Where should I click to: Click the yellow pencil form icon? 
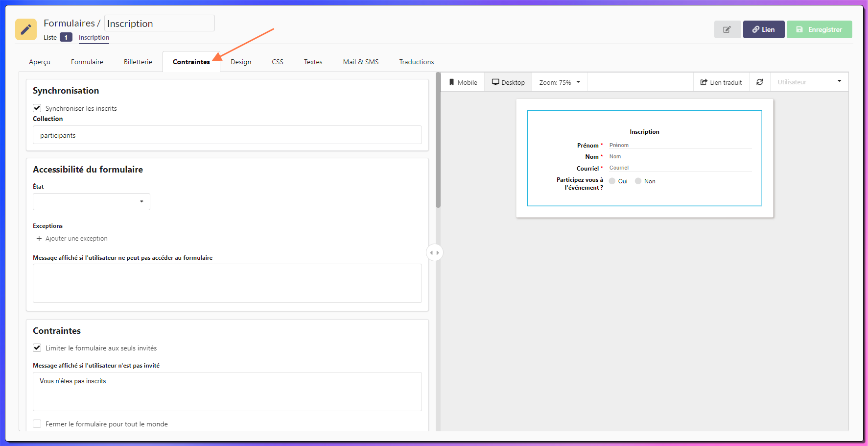click(x=26, y=29)
